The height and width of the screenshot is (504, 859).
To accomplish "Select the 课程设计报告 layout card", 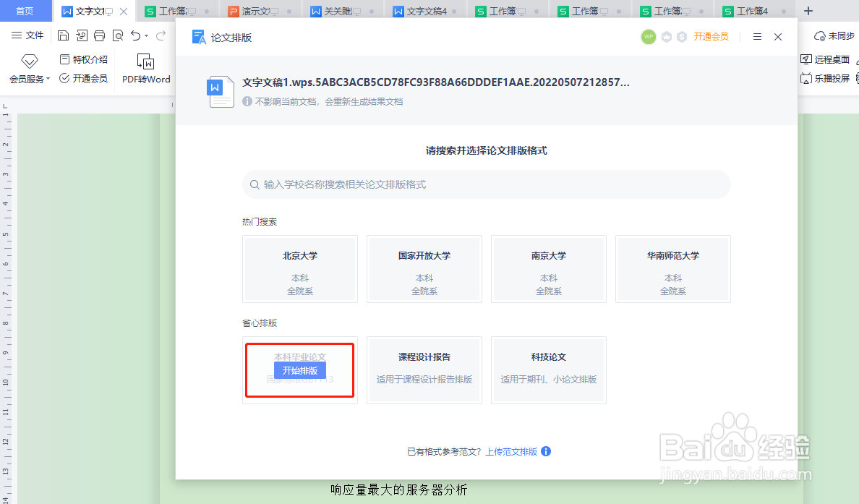I will (x=424, y=370).
